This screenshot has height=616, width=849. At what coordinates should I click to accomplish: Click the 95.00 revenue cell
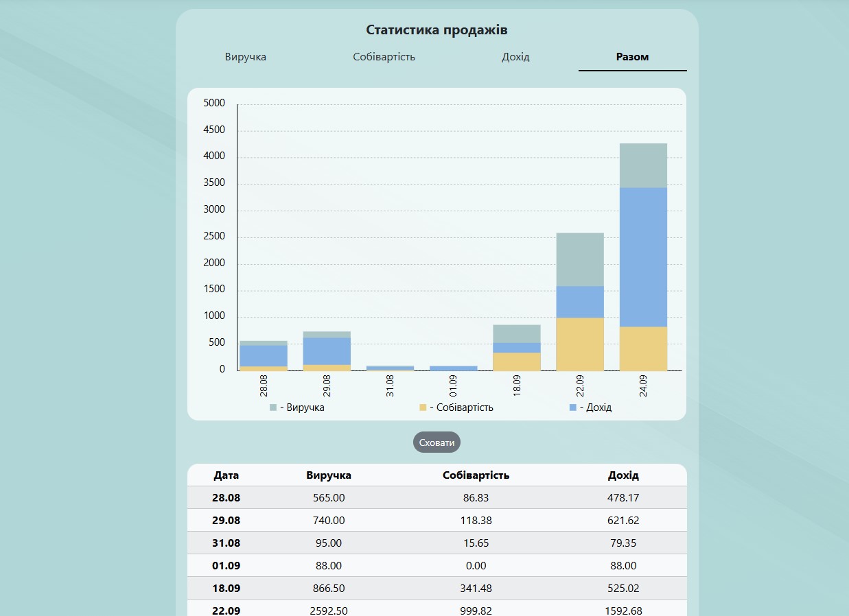tap(329, 543)
